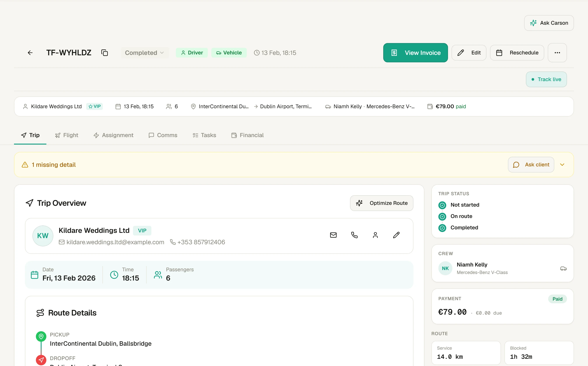Click vehicle icon in Crew card
The height and width of the screenshot is (366, 588).
[x=563, y=268]
